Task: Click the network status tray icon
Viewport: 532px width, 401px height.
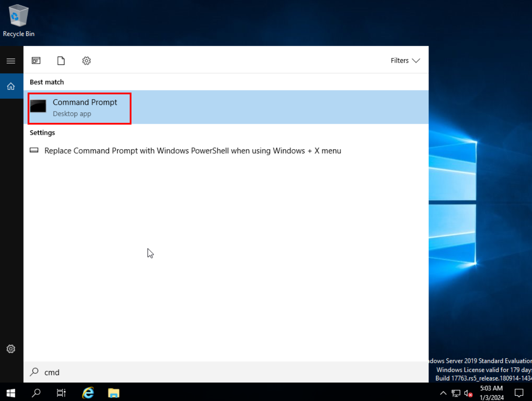Action: point(456,393)
